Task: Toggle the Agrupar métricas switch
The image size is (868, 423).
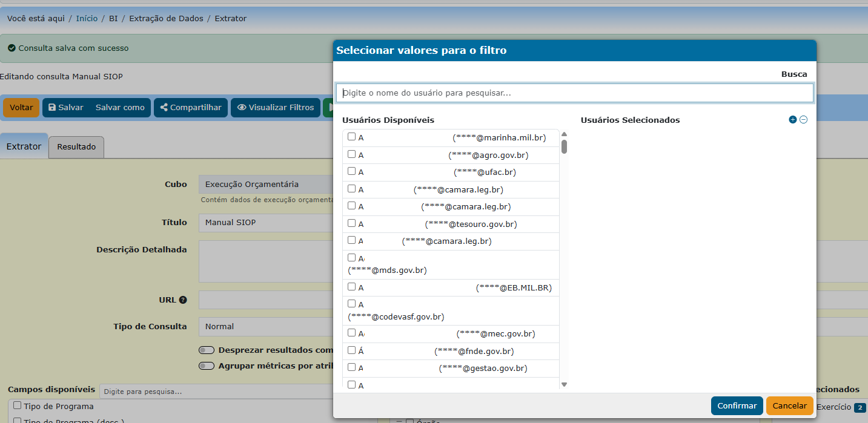Action: point(207,366)
